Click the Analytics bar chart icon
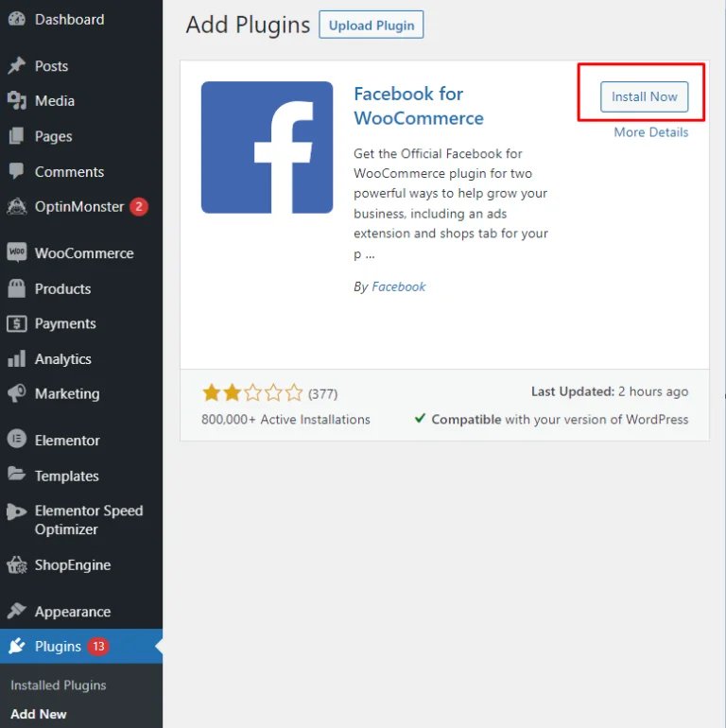726x728 pixels. (x=16, y=359)
